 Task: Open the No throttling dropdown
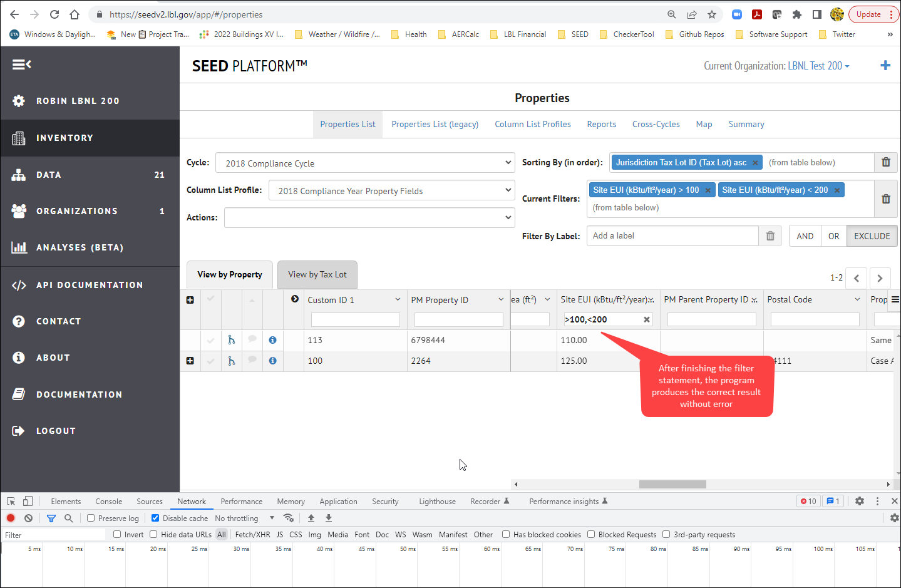click(243, 518)
